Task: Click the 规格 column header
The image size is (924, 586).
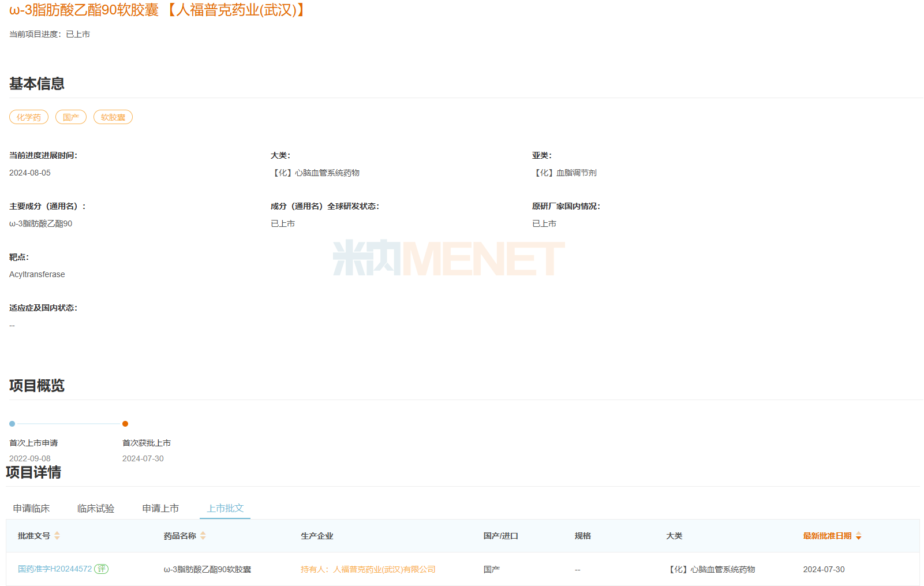Action: [x=582, y=536]
